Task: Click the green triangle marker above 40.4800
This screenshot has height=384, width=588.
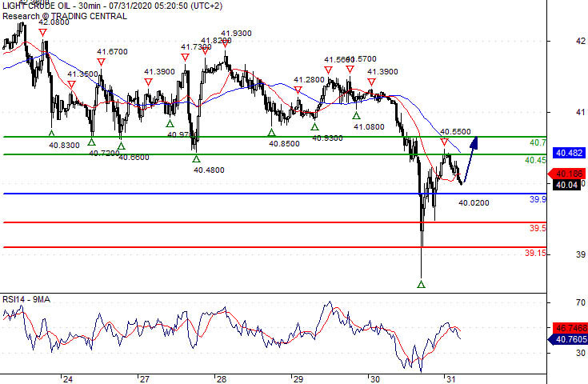Action: pyautogui.click(x=197, y=159)
